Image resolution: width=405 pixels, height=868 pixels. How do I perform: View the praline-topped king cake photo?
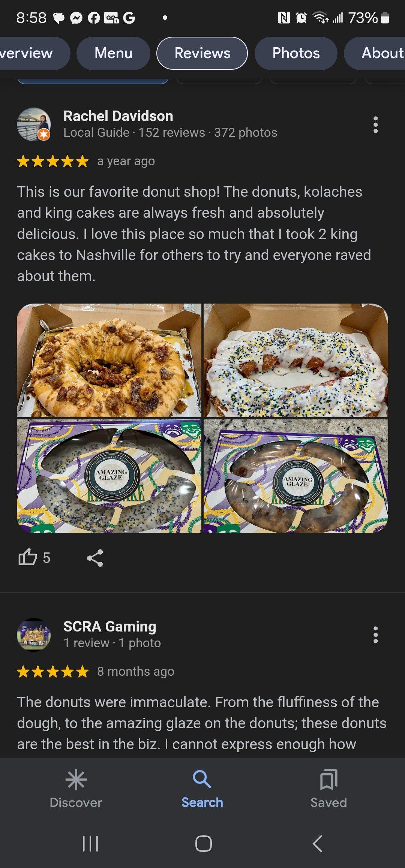[x=109, y=360]
